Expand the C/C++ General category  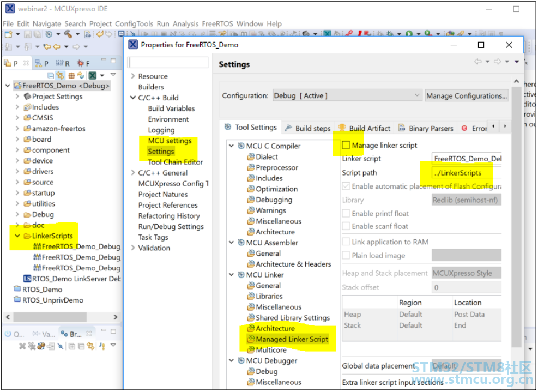coord(133,173)
